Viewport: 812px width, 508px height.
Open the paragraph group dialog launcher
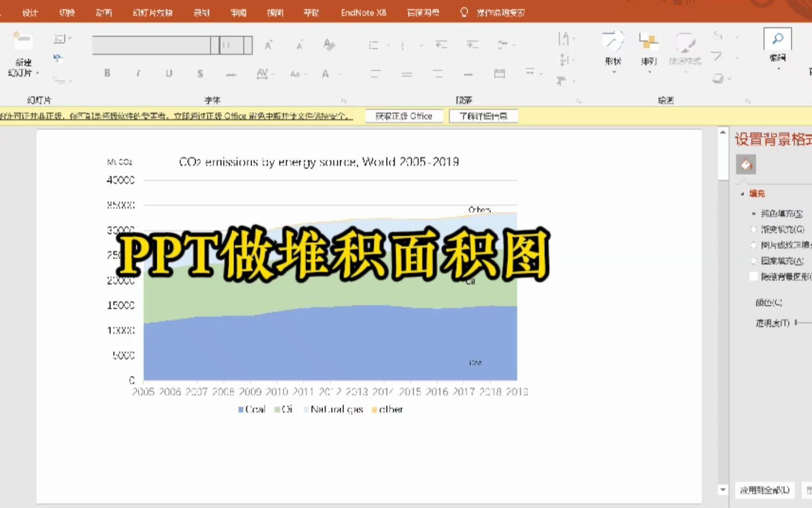579,100
